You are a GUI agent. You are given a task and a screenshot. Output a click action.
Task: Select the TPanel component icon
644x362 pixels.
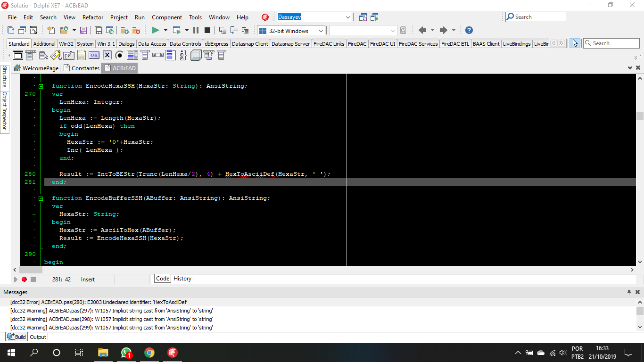[196, 55]
